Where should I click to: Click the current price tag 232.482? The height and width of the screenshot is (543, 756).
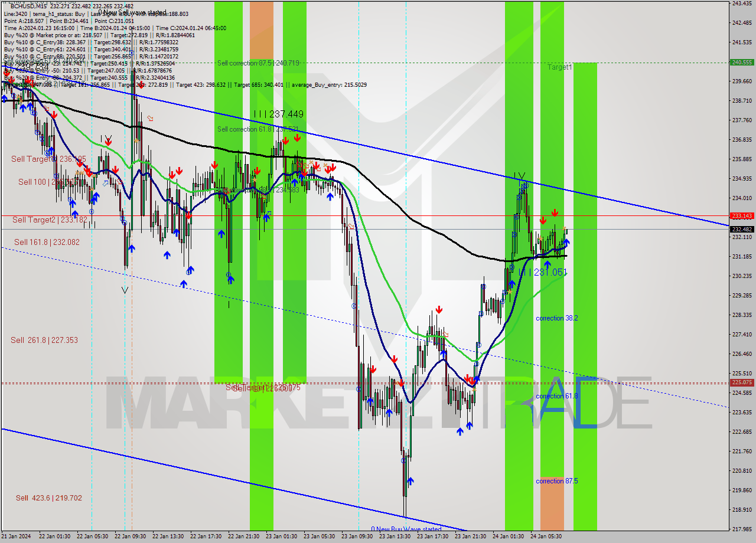tap(742, 229)
